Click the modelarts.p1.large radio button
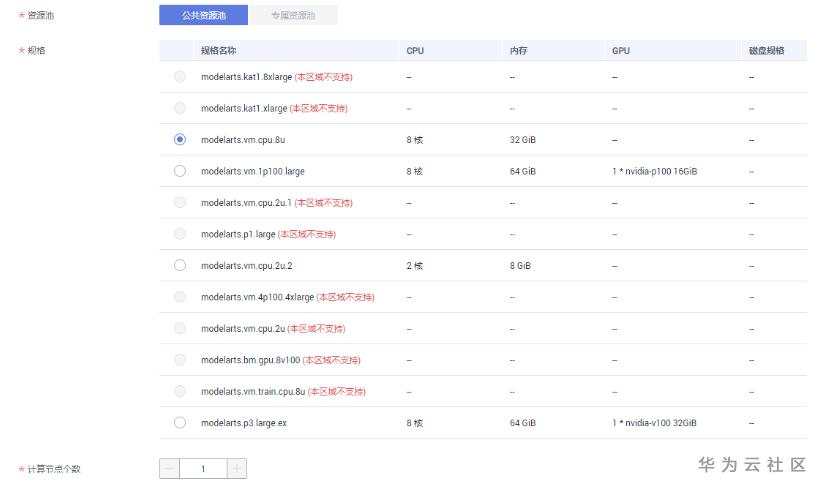The image size is (819, 490). (x=180, y=234)
